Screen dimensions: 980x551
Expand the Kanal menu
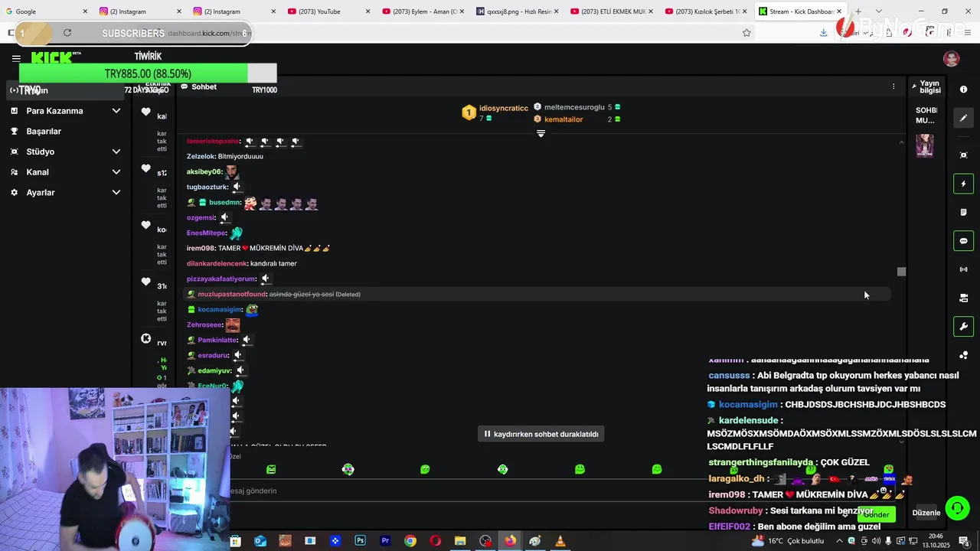coord(65,172)
